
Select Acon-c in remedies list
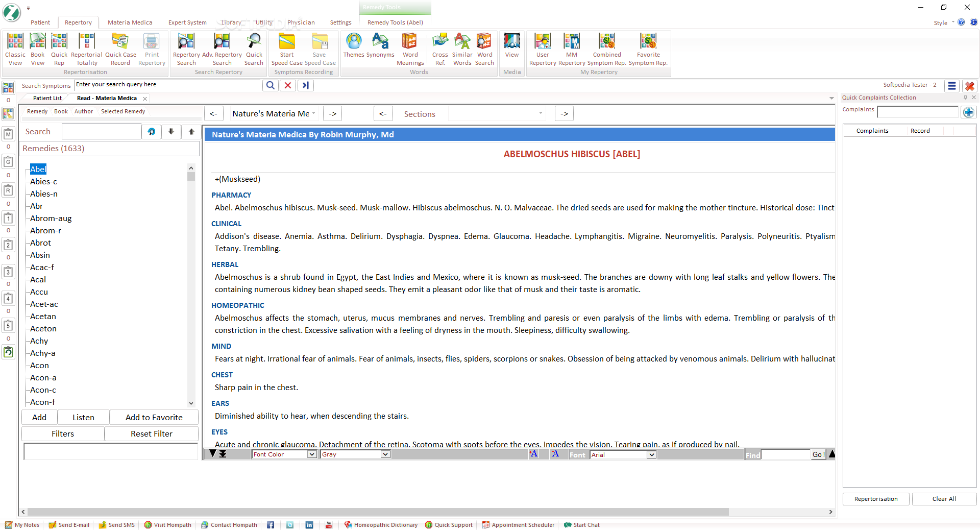tap(43, 390)
